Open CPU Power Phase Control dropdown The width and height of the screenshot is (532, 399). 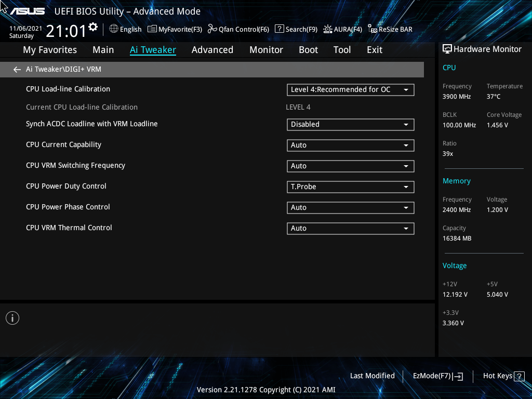(351, 208)
